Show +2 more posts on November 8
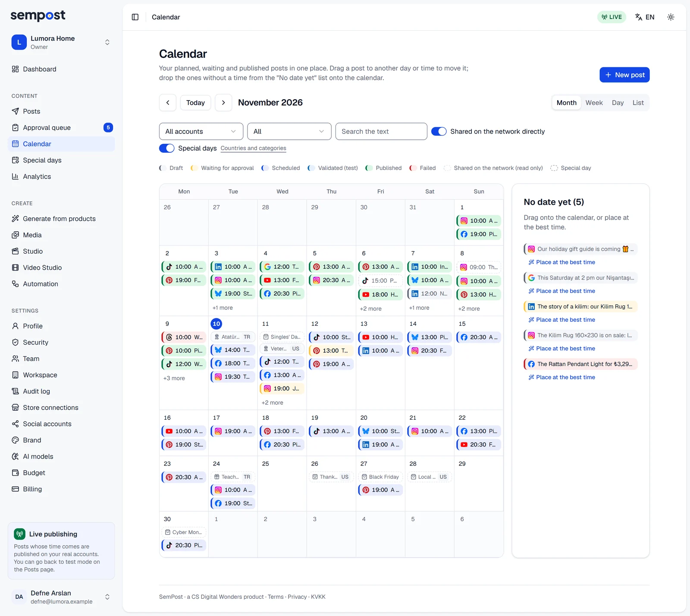Viewport: 690px width, 616px height. pos(469,309)
